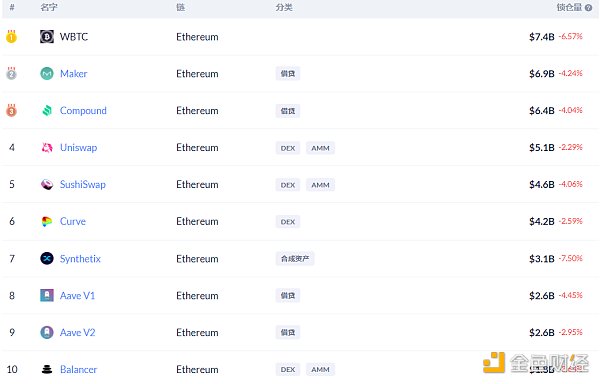
Task: Click the Balancer stacked stones icon
Action: [x=47, y=369]
